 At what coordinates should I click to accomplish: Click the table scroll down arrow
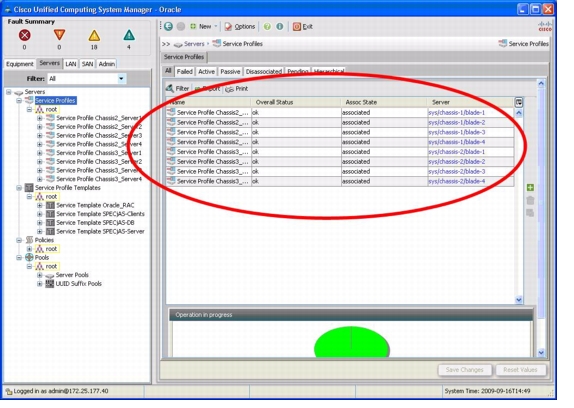[x=519, y=300]
